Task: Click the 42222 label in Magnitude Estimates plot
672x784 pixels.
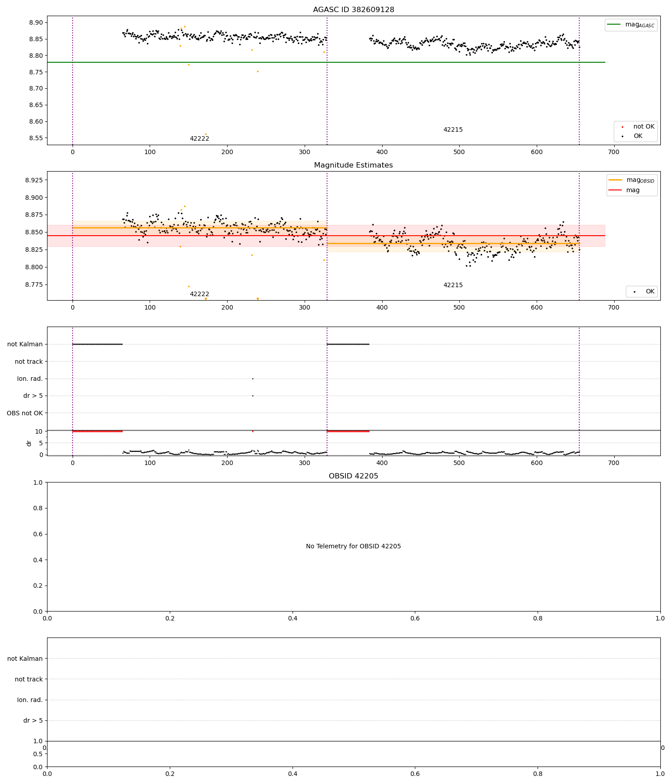Action: click(x=199, y=294)
